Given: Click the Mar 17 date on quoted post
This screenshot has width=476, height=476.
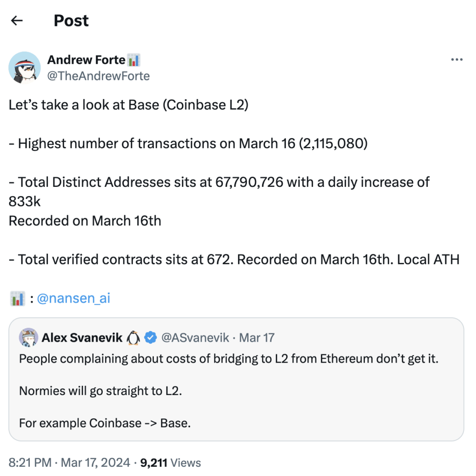Looking at the screenshot, I should pos(257,338).
